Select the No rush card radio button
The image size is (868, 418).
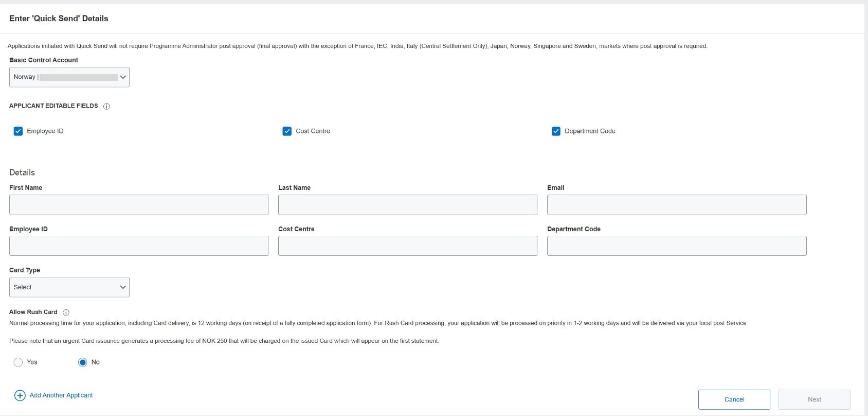[82, 362]
